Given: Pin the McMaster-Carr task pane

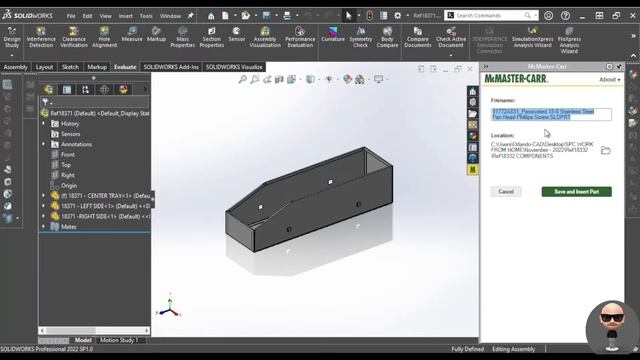Looking at the screenshot, I should click(619, 67).
